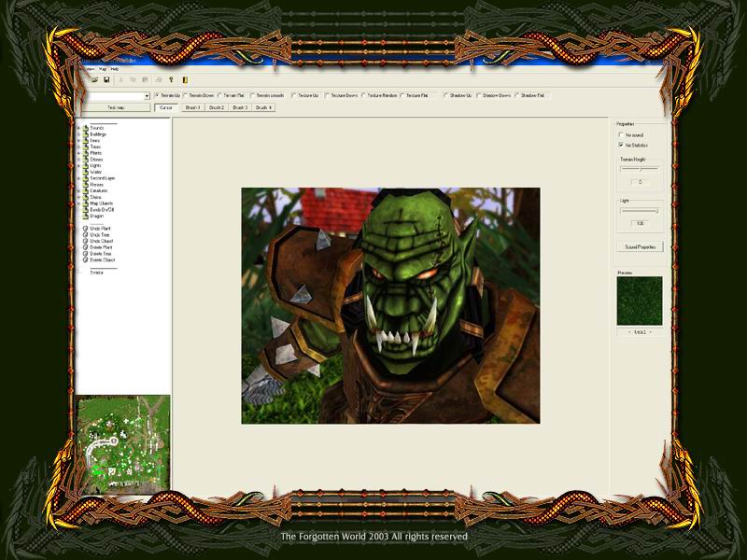Select the Terrain Down radio button
Image resolution: width=747 pixels, height=560 pixels.
[187, 95]
